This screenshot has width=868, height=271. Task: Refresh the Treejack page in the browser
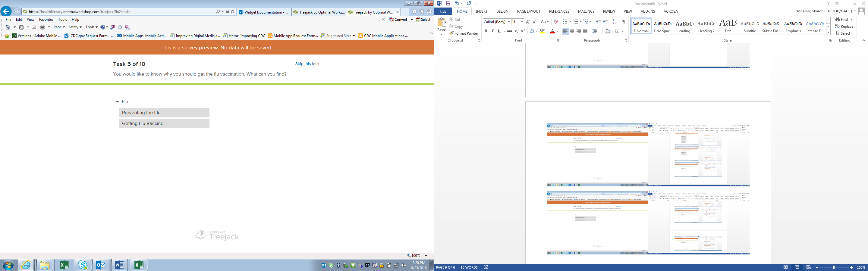(232, 12)
